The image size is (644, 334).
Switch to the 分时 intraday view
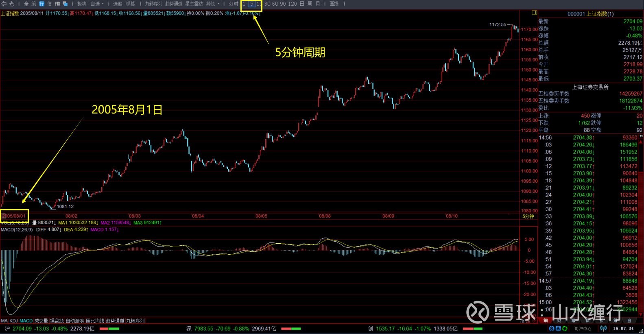pos(234,4)
